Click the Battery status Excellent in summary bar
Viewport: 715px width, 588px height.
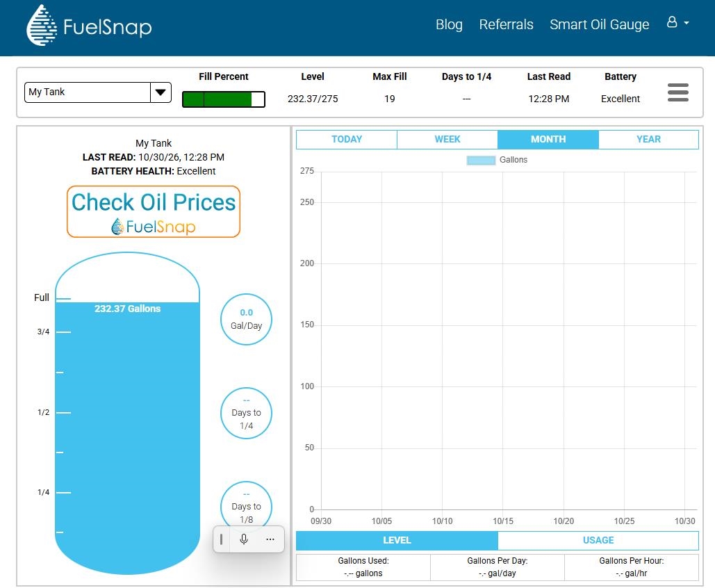click(x=620, y=99)
